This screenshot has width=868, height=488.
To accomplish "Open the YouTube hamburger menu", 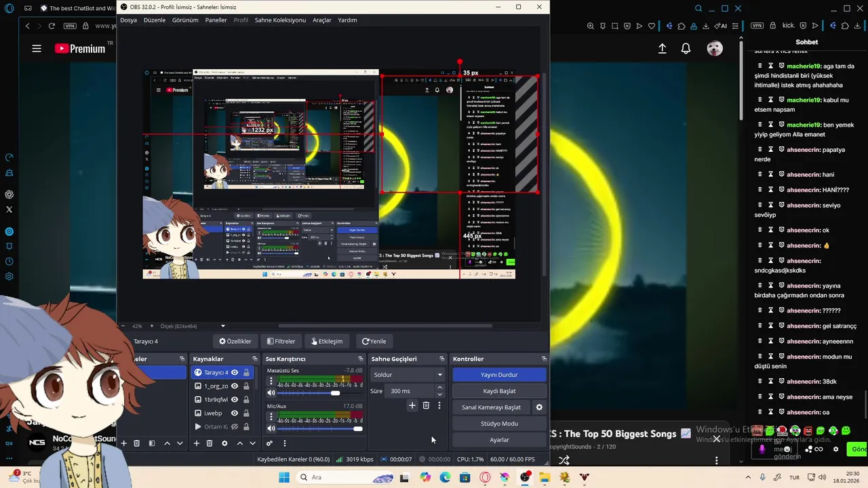I will pyautogui.click(x=37, y=49).
